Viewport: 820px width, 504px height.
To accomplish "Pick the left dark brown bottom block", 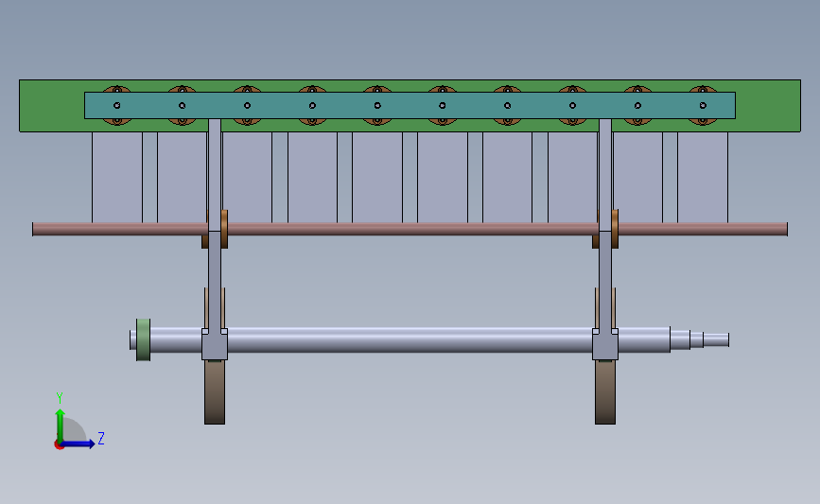I will (x=215, y=392).
